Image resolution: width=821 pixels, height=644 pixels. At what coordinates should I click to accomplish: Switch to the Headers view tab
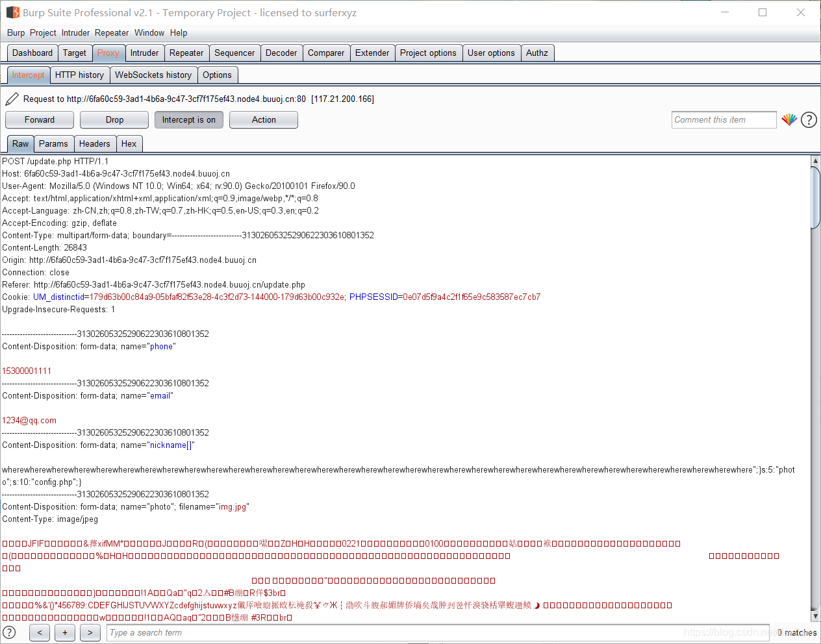click(x=95, y=143)
